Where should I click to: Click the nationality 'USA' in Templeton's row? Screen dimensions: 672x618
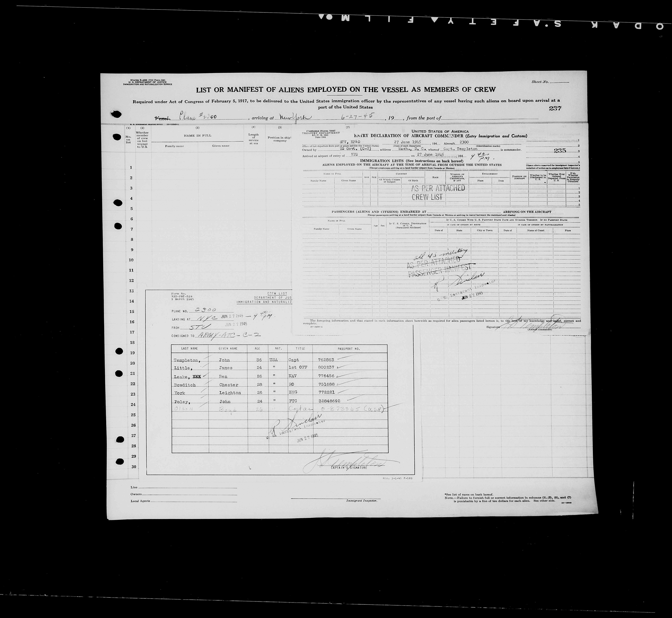[x=273, y=360]
